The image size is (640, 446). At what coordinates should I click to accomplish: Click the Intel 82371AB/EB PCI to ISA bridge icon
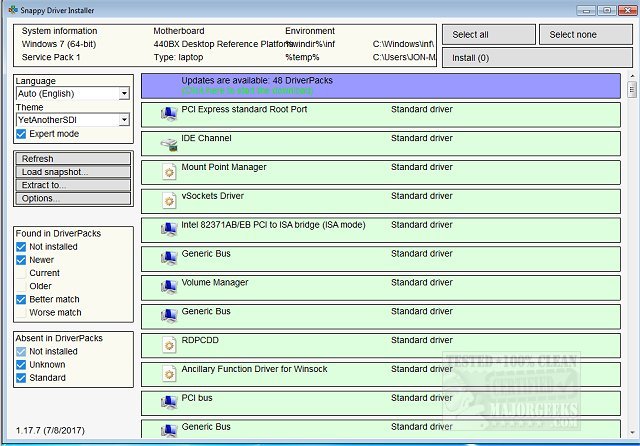[169, 229]
